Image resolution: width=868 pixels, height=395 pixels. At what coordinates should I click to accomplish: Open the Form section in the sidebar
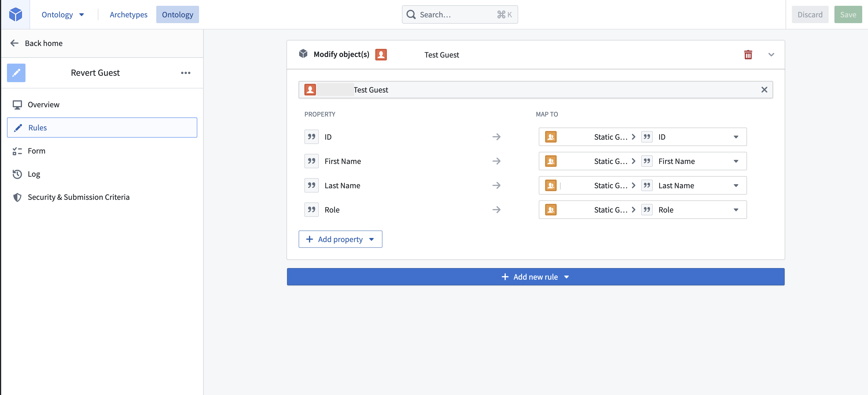pos(36,151)
